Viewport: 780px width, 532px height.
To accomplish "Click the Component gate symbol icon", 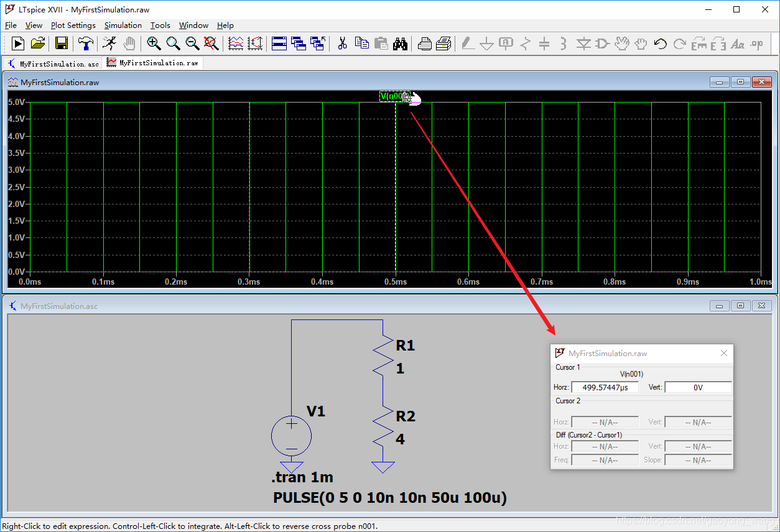I will (602, 44).
